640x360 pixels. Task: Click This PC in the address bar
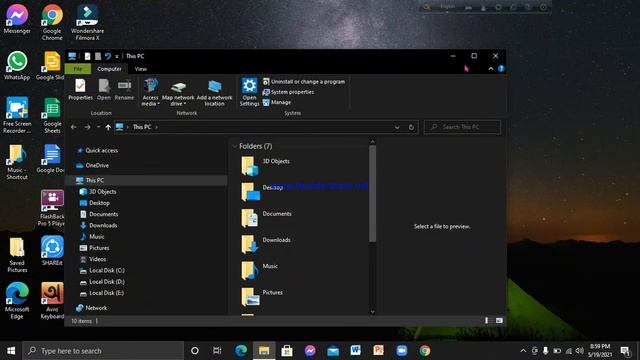pyautogui.click(x=142, y=127)
